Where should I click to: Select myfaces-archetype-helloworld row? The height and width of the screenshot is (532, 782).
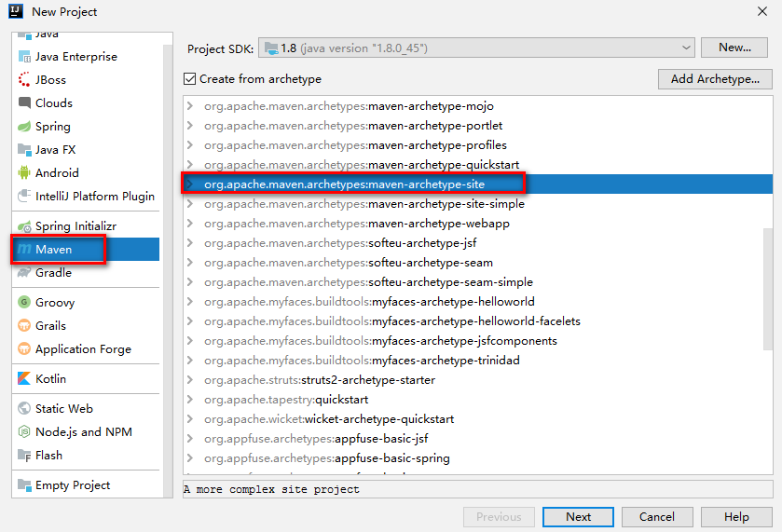tap(478, 302)
